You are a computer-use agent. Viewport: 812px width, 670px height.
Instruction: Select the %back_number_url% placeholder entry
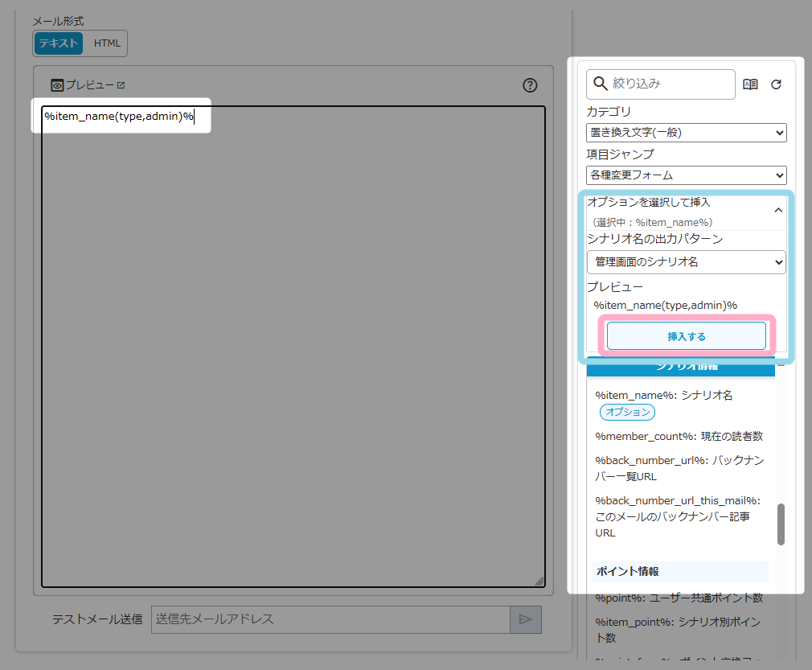(679, 468)
